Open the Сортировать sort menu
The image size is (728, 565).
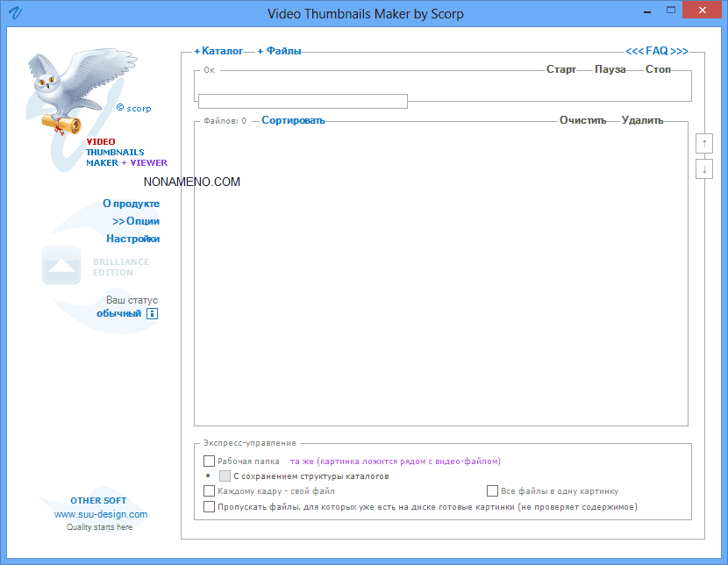pyautogui.click(x=293, y=120)
